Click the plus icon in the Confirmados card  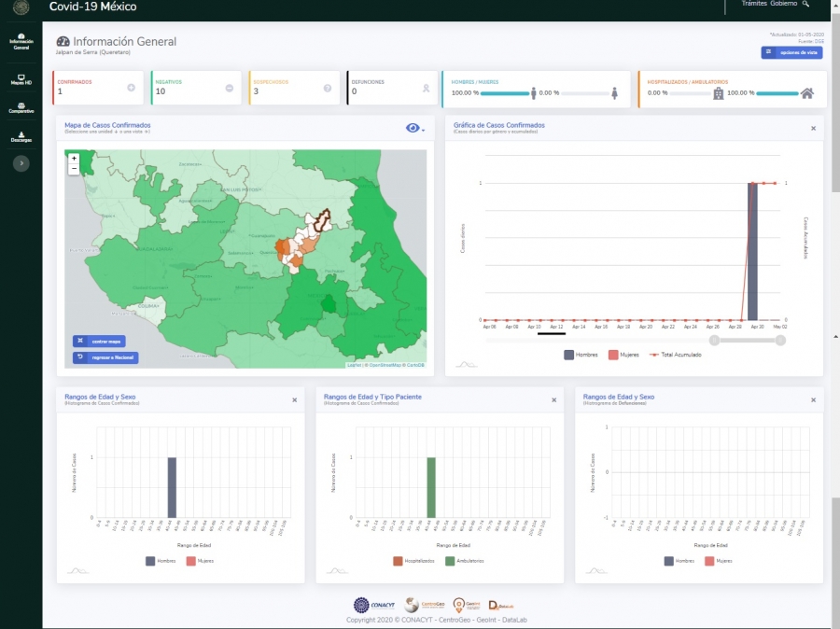pos(132,88)
